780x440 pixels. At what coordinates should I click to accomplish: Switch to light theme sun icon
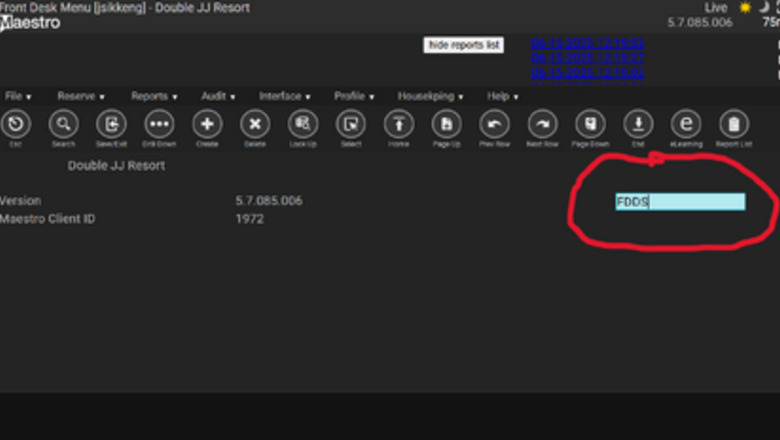(x=745, y=7)
